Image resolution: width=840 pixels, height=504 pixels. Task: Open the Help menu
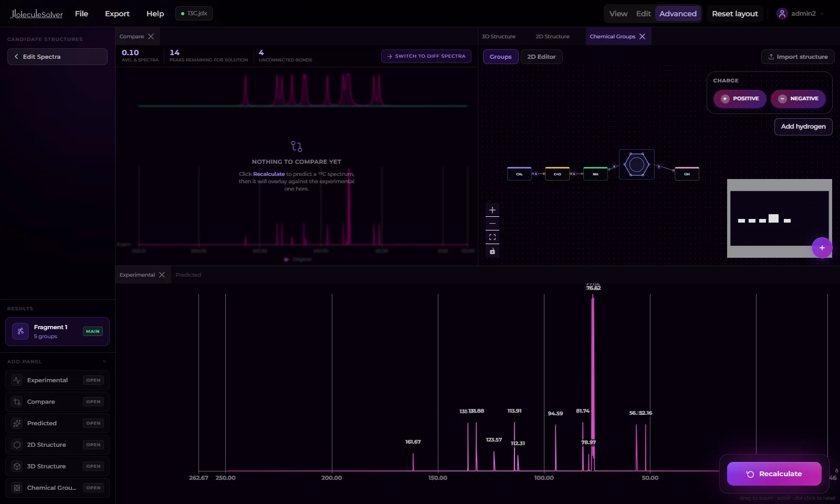(x=155, y=14)
